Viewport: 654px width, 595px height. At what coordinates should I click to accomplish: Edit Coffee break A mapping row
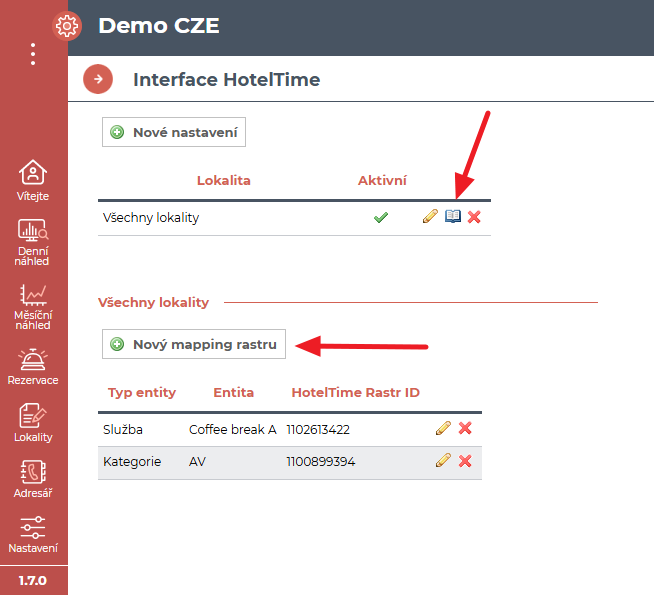coord(443,428)
